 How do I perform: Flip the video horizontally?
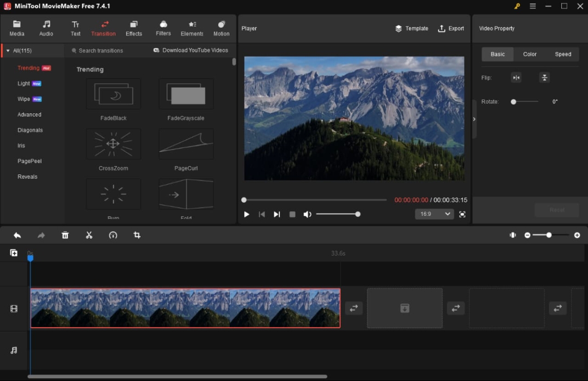(x=516, y=77)
